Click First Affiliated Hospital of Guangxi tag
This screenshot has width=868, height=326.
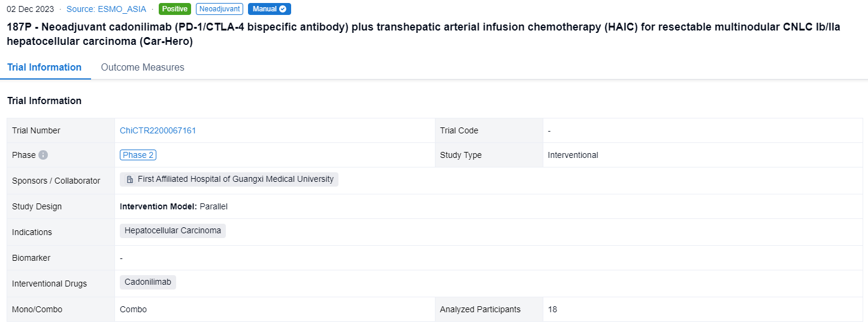click(235, 179)
